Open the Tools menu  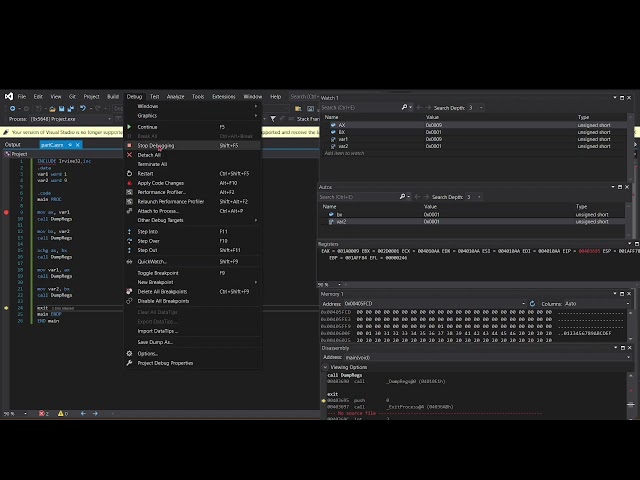tap(198, 97)
